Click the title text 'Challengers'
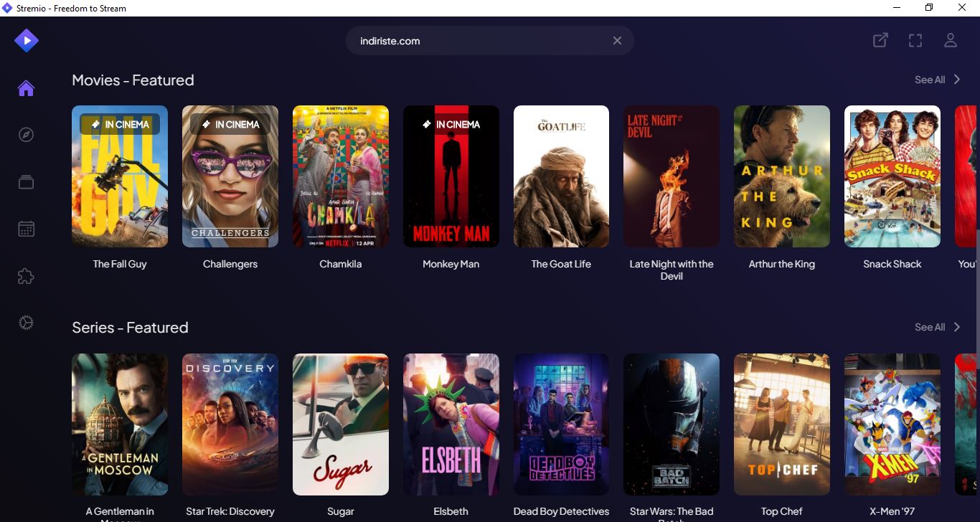 230,264
